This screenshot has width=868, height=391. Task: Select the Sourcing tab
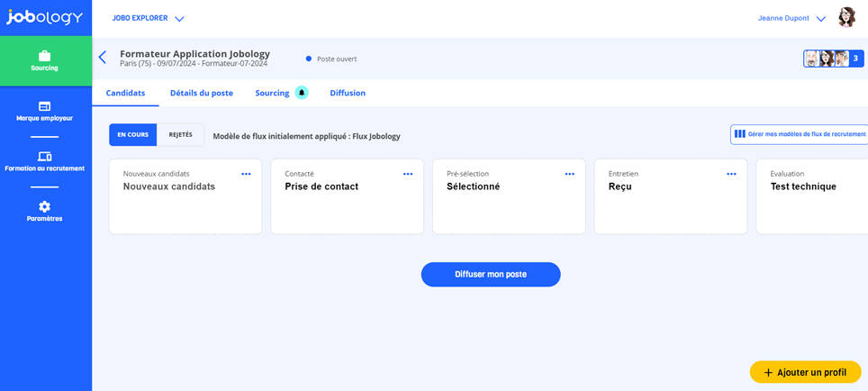[x=272, y=93]
